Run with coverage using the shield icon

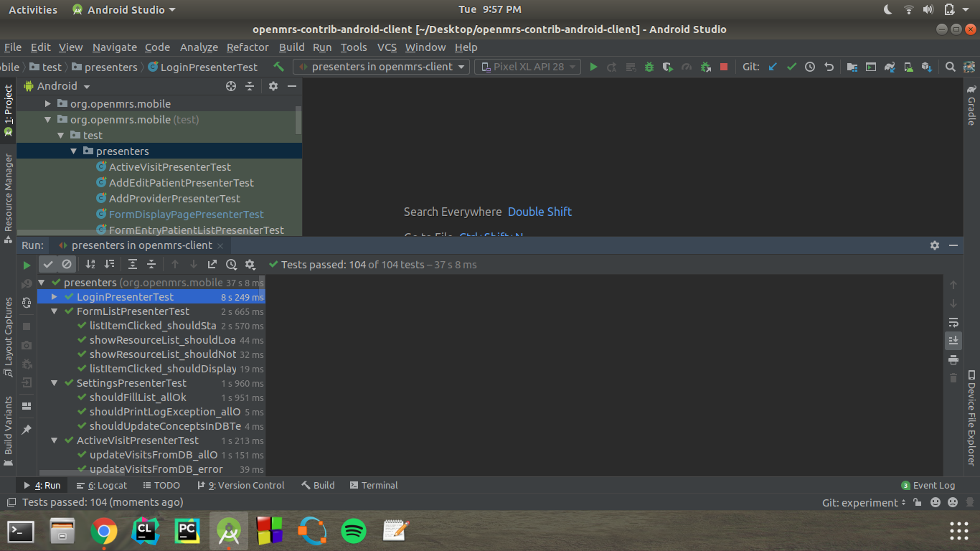[668, 67]
